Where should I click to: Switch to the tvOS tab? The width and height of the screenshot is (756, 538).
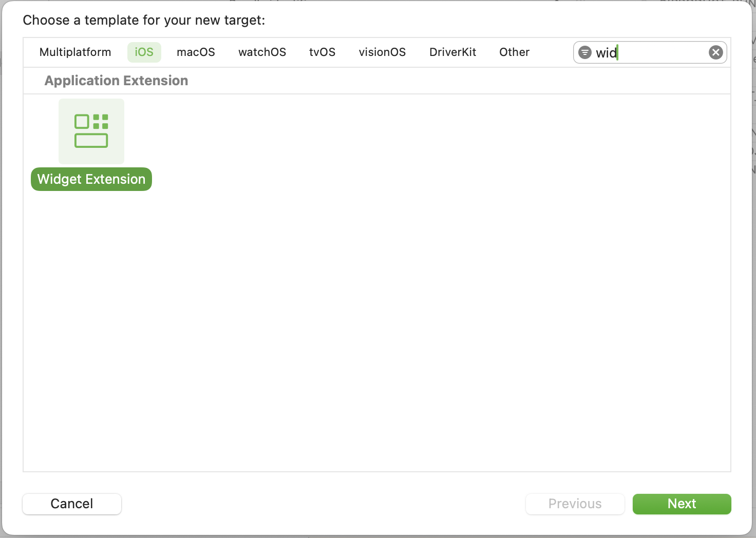(322, 52)
